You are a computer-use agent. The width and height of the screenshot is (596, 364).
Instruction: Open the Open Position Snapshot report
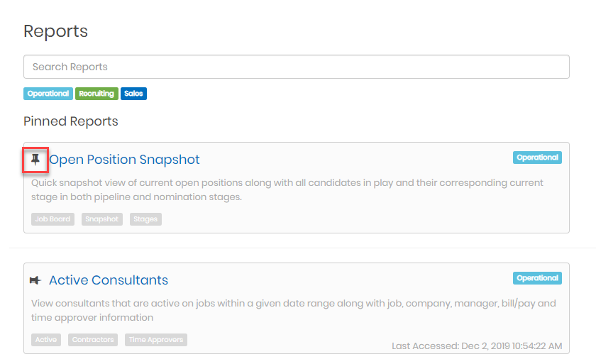click(124, 160)
